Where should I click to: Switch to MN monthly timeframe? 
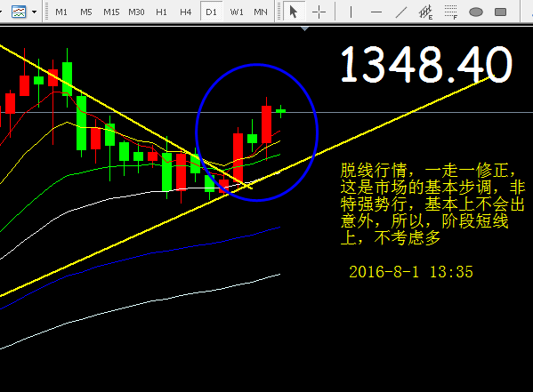[261, 12]
